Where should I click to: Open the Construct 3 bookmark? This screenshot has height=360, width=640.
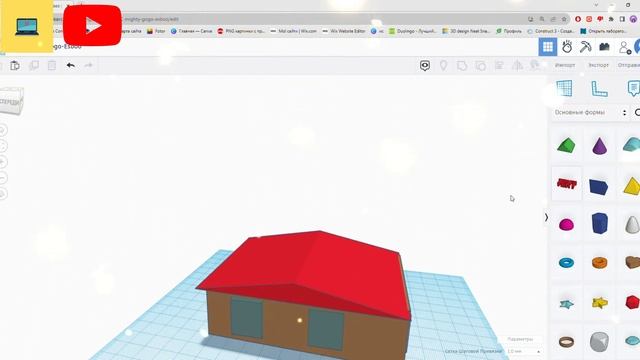(551, 31)
